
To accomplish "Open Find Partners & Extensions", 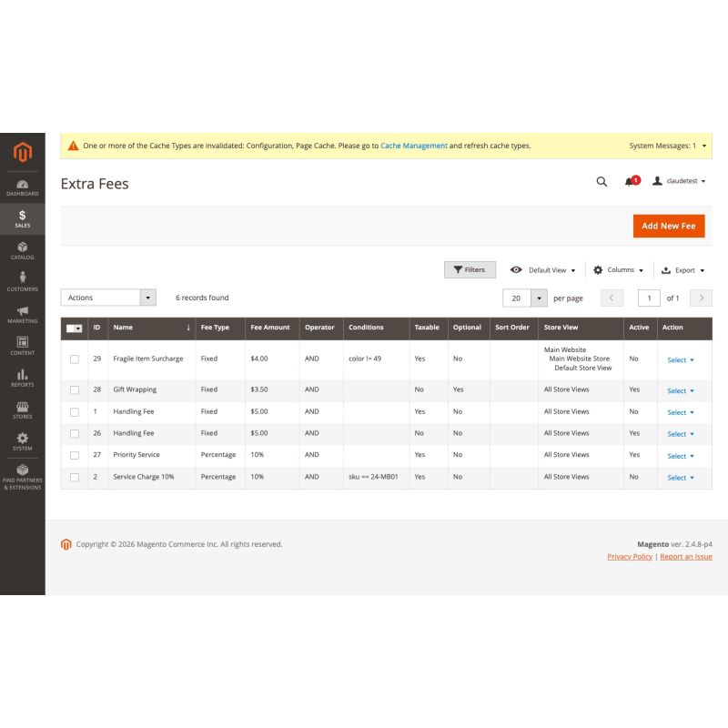I will (x=22, y=477).
